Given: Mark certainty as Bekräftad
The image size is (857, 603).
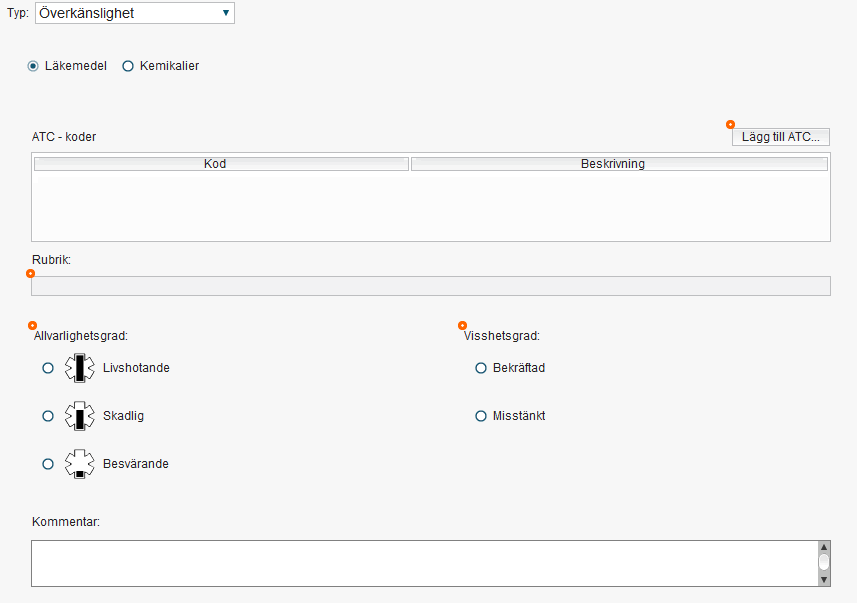Looking at the screenshot, I should click(x=480, y=368).
